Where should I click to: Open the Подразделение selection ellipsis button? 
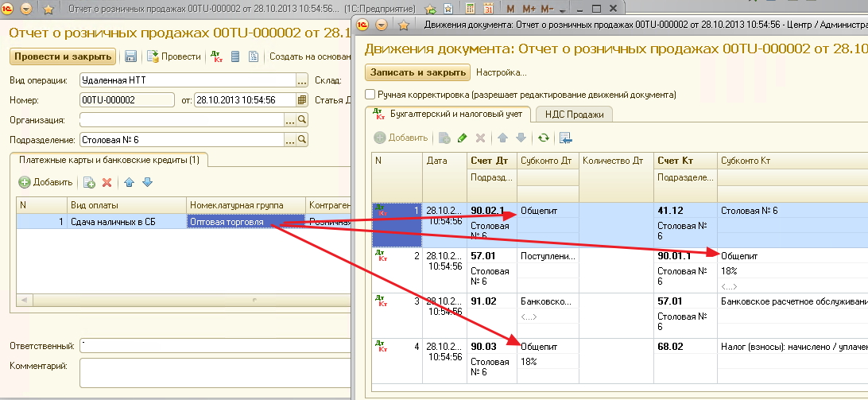pos(289,140)
